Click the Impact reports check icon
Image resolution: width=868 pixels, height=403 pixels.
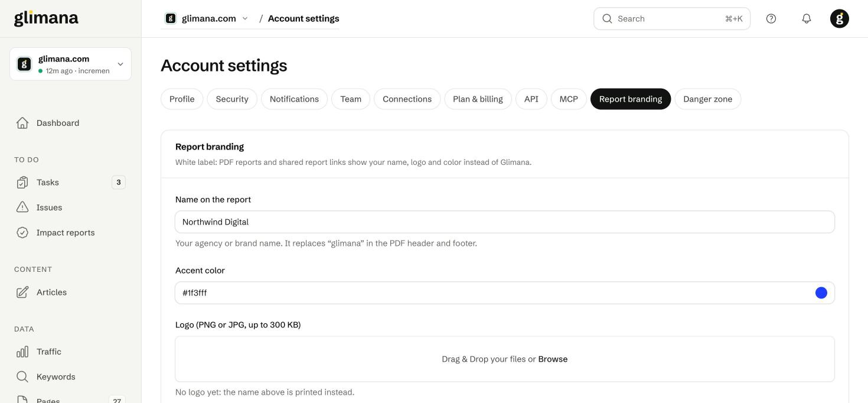tap(22, 233)
